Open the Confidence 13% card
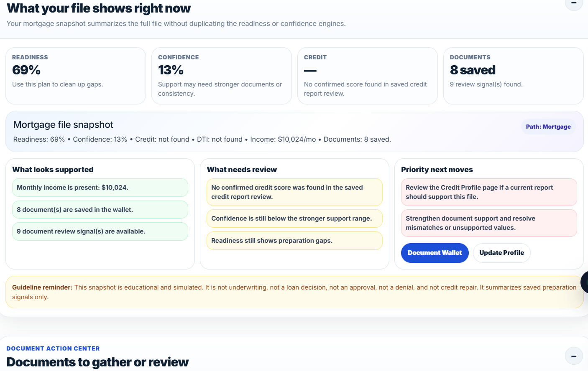 tap(222, 76)
